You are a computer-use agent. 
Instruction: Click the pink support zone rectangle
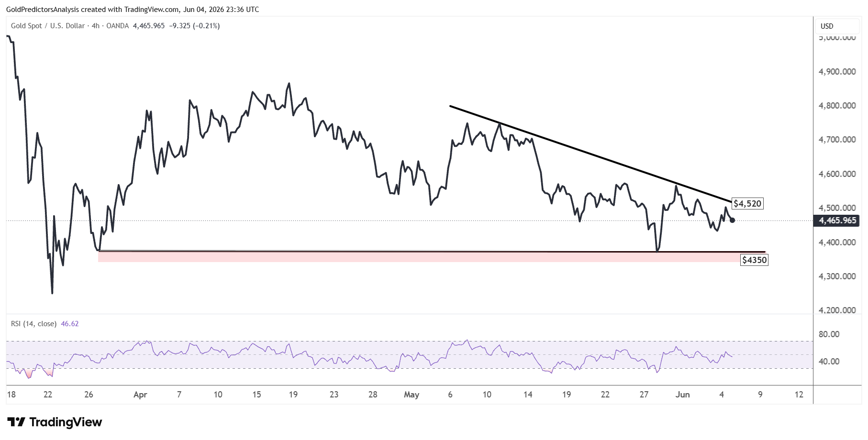coord(419,257)
